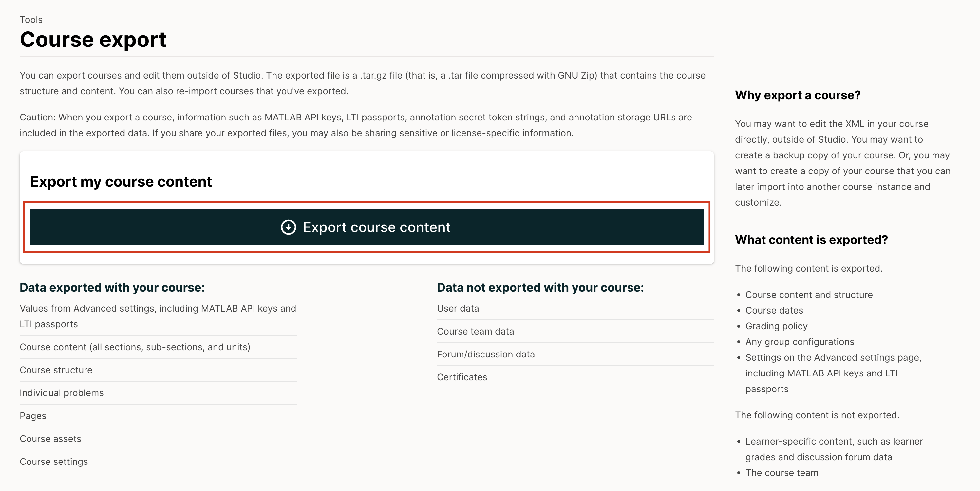Click the Grading policy bullet in sidebar
Viewport: 980px width, 491px height.
pos(776,326)
